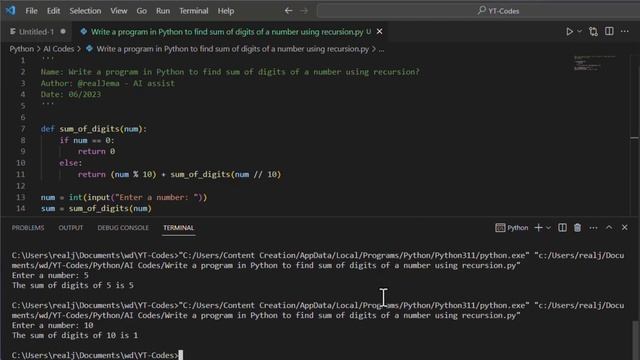Viewport: 640px width, 360px height.
Task: Open the Terminal menu
Action: click(x=193, y=11)
